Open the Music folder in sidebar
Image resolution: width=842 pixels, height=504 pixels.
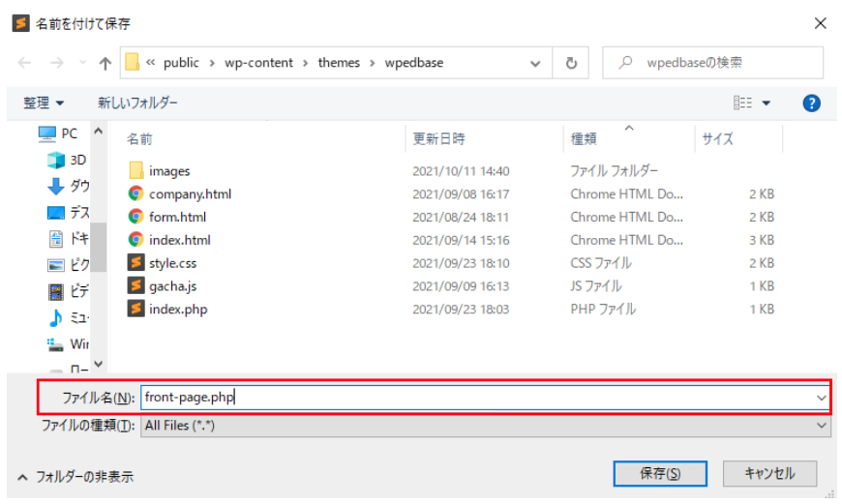[68, 317]
